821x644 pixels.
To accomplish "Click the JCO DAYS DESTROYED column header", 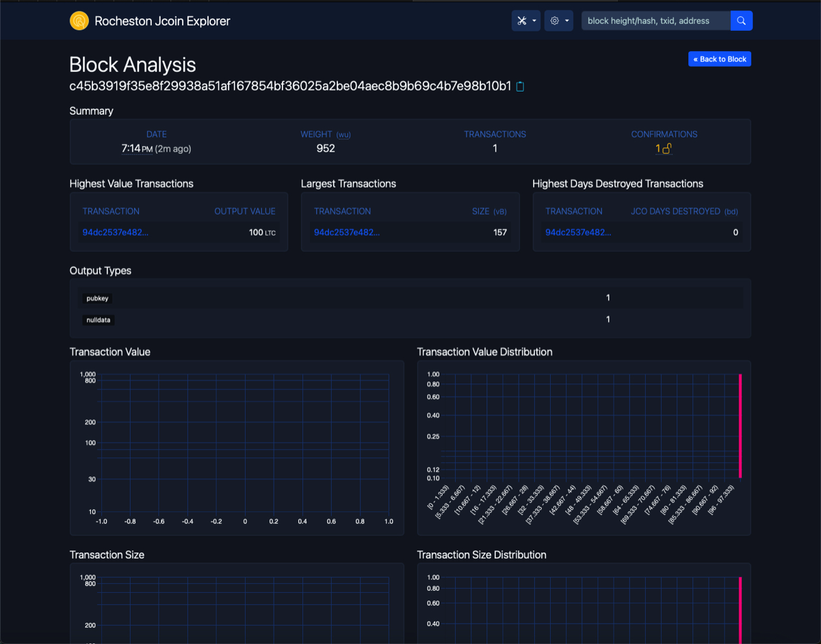I will [675, 211].
